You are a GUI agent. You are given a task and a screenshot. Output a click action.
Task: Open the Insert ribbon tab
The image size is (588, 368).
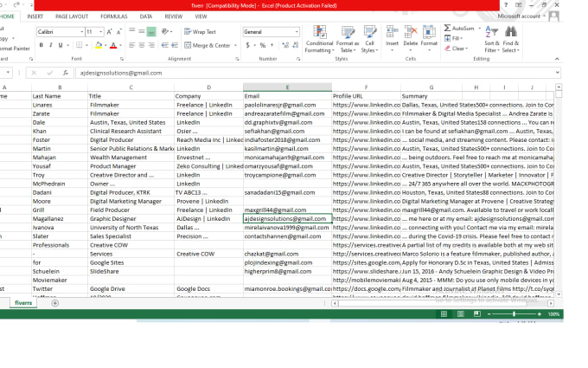(35, 16)
